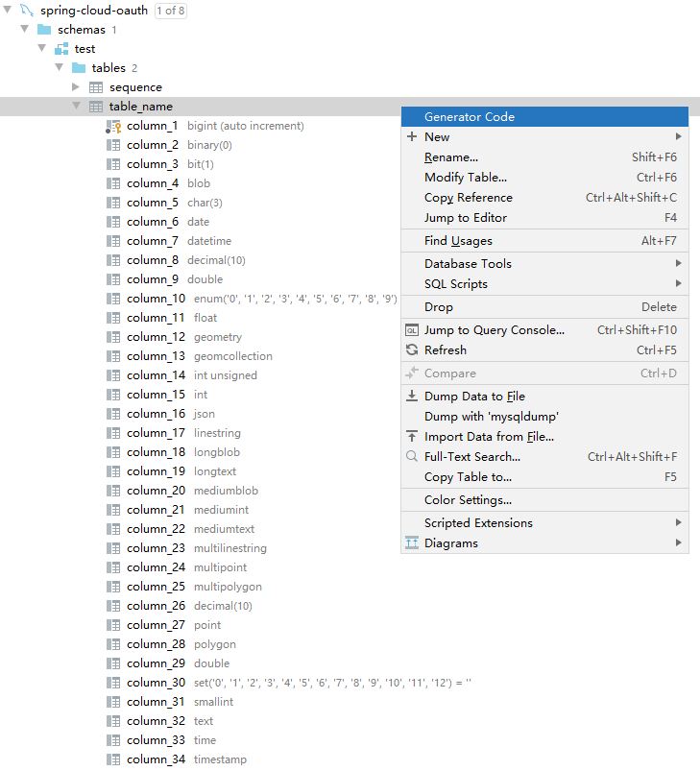The width and height of the screenshot is (700, 771).
Task: Open the Scripted Extensions submenu arrow
Action: [678, 522]
